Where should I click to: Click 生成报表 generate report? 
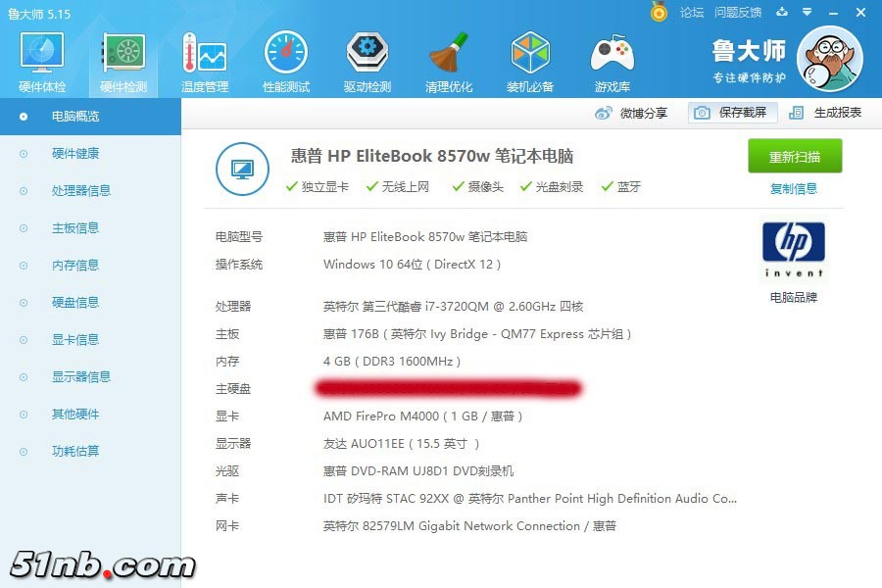coord(838,113)
